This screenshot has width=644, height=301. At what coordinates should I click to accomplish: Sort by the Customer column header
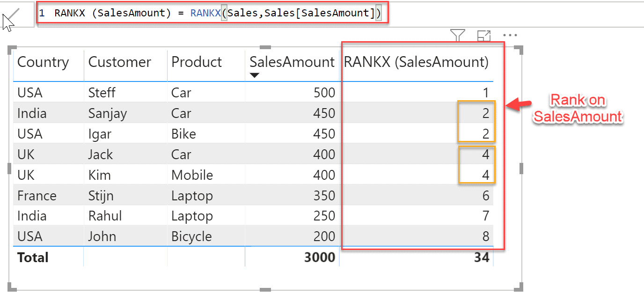pyautogui.click(x=120, y=62)
